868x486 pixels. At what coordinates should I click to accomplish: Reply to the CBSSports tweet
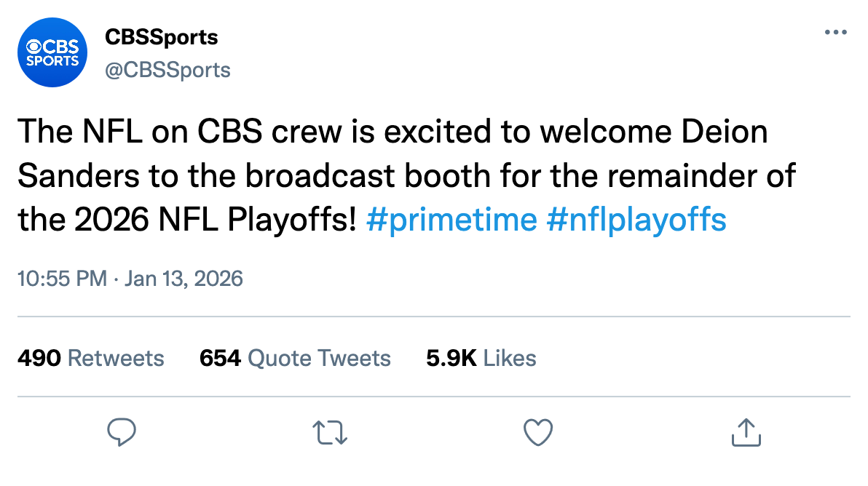(x=122, y=433)
